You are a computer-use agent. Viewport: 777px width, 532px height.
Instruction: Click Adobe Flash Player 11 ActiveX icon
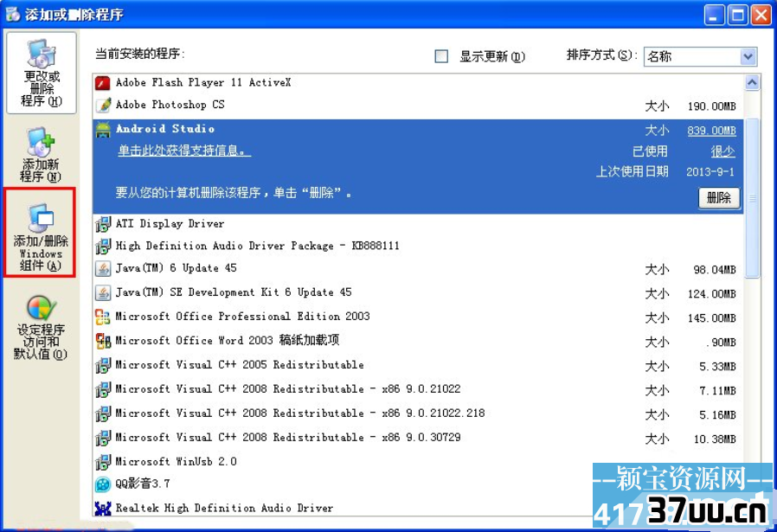coord(103,83)
